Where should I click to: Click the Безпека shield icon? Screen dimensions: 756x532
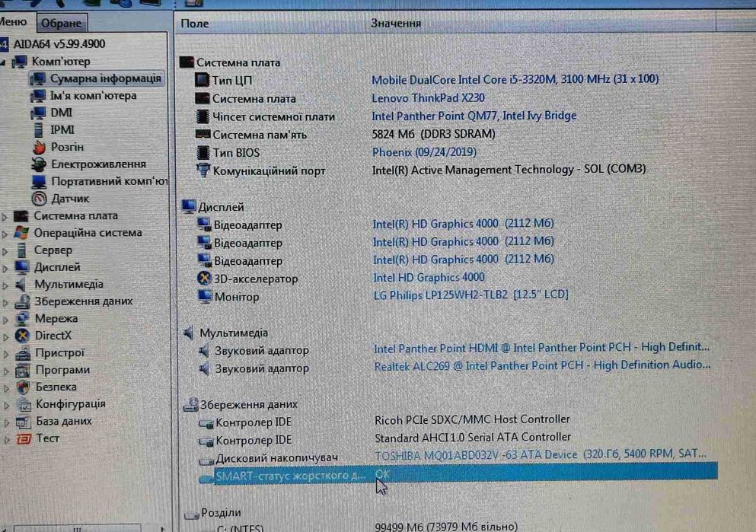(23, 387)
